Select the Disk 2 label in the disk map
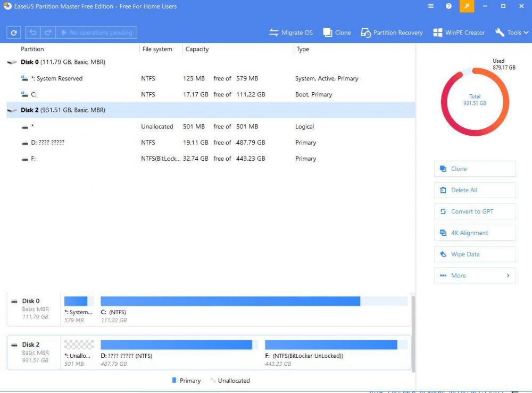The image size is (532, 393). pyautogui.click(x=31, y=345)
